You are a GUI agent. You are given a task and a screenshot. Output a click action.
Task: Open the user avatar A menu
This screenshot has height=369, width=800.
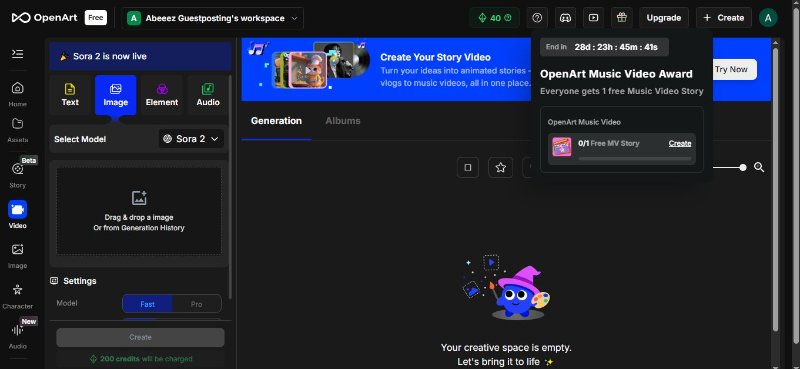point(768,18)
